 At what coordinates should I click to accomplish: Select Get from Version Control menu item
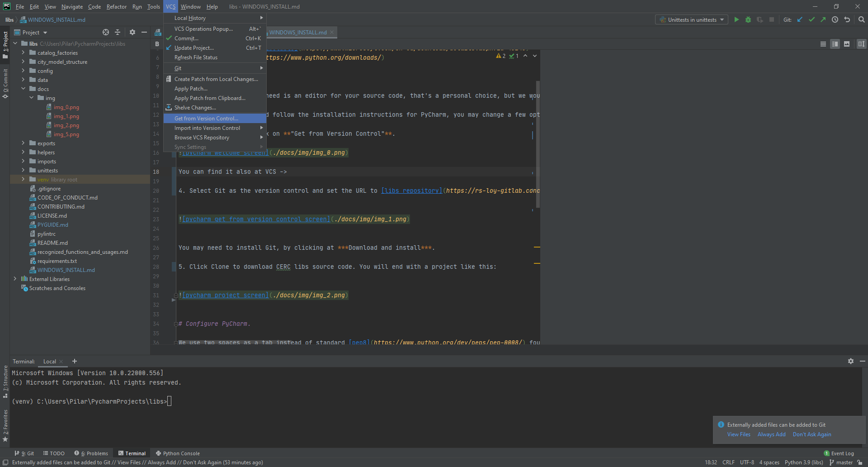click(x=215, y=118)
